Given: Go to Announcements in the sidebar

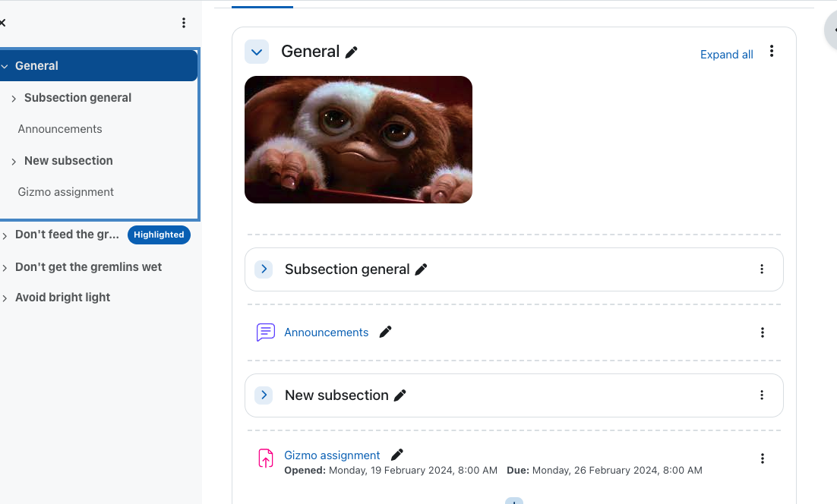Looking at the screenshot, I should [60, 129].
